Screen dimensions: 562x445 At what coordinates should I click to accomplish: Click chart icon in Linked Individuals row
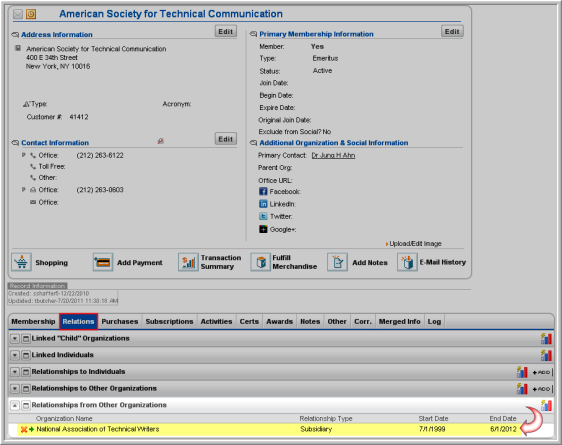tap(546, 355)
